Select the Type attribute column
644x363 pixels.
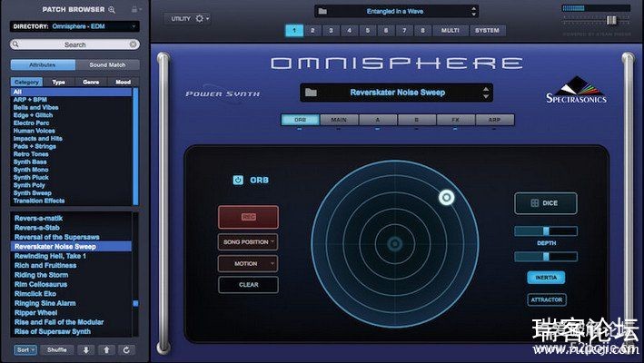point(59,82)
